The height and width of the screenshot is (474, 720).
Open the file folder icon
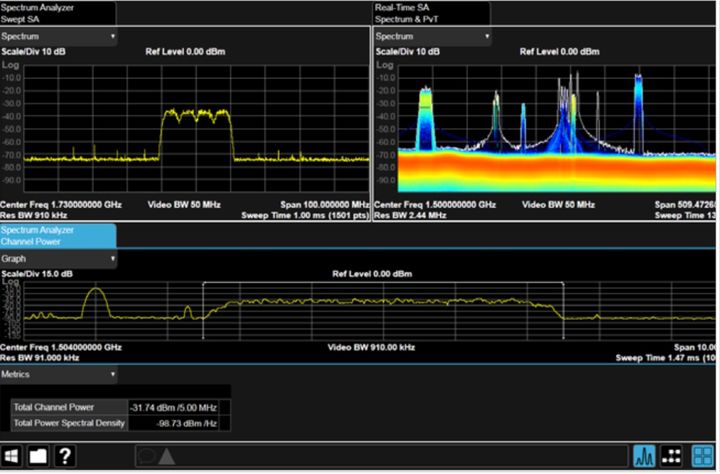tap(38, 457)
